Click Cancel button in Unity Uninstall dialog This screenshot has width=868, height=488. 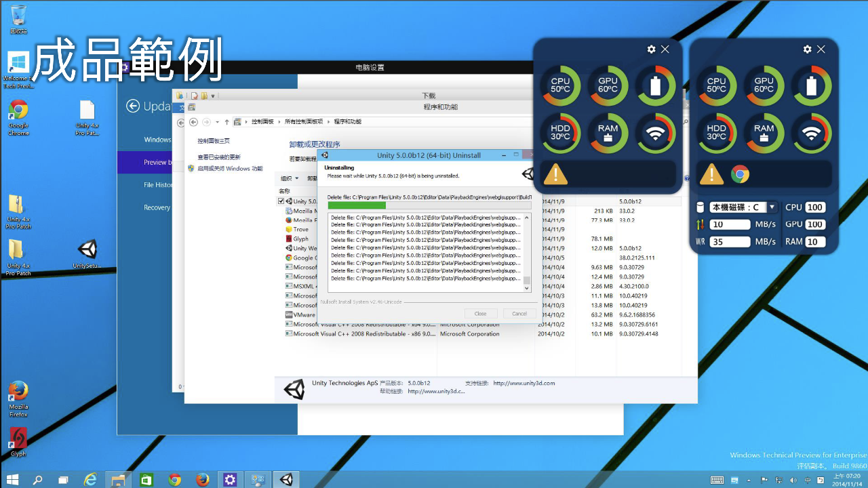coord(519,313)
